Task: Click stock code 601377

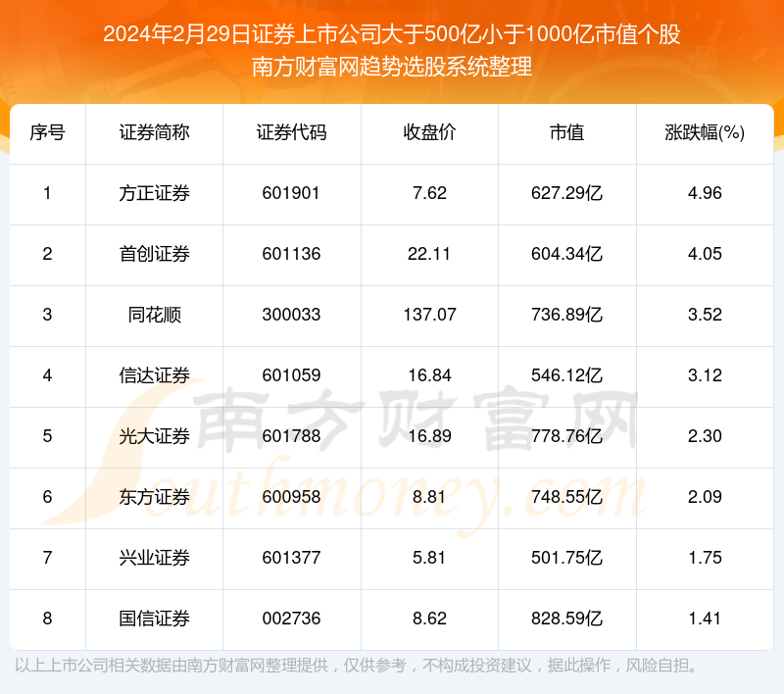Action: [x=291, y=558]
